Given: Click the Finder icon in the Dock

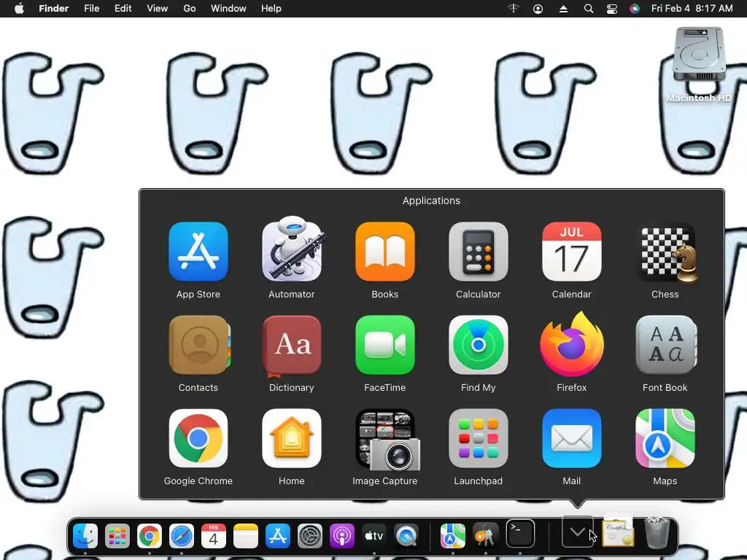Looking at the screenshot, I should [x=85, y=536].
